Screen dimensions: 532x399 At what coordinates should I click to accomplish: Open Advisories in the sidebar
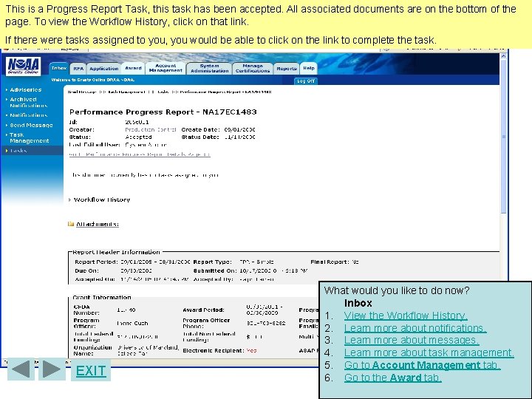25,90
